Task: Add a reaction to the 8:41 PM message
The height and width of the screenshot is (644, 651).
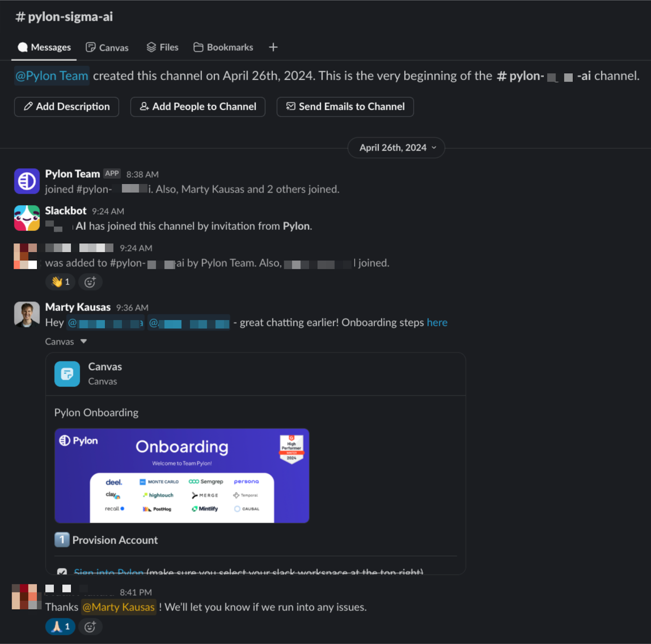Action: pos(90,627)
